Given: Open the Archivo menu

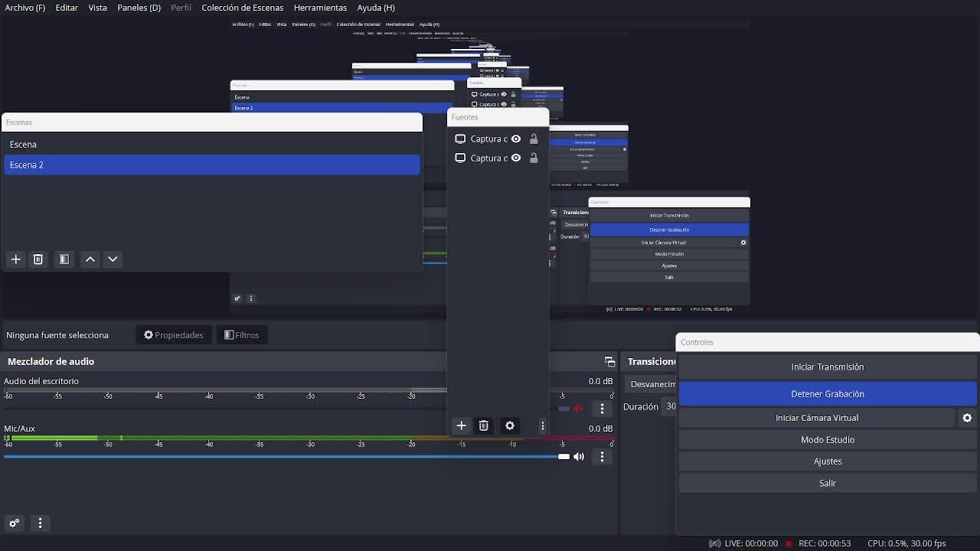Looking at the screenshot, I should 25,8.
